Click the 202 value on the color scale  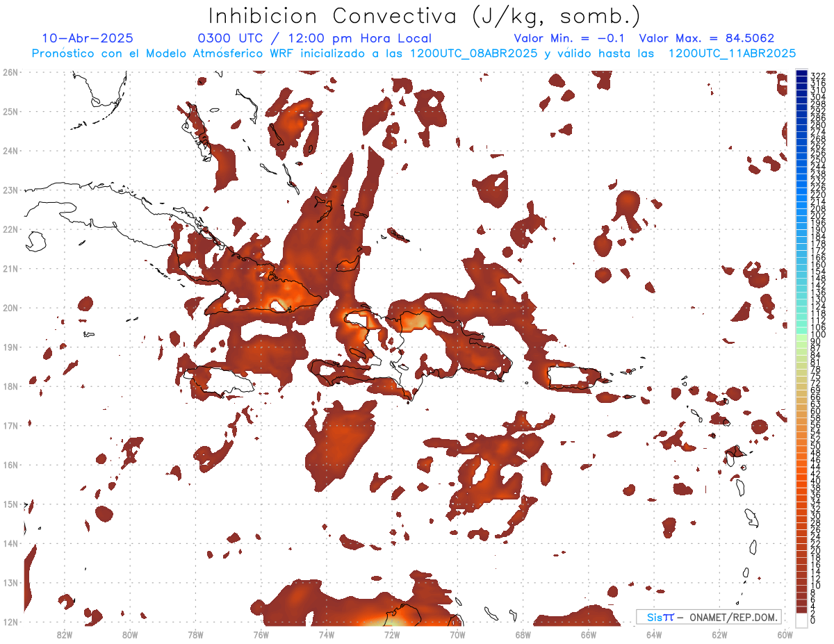(x=817, y=215)
